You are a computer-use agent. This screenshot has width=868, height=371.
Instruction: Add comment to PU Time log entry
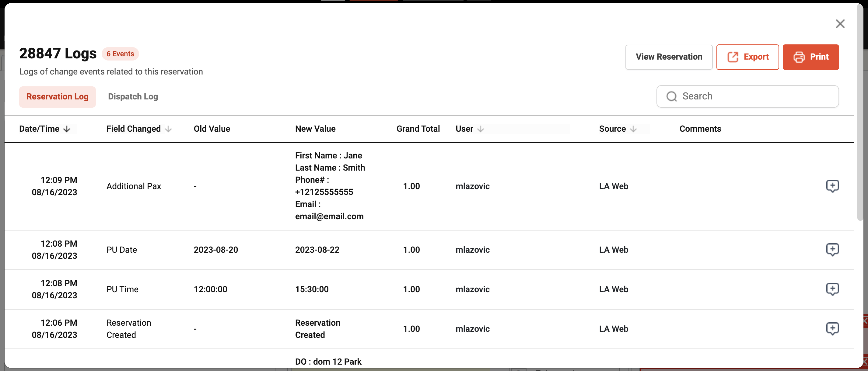coord(832,289)
